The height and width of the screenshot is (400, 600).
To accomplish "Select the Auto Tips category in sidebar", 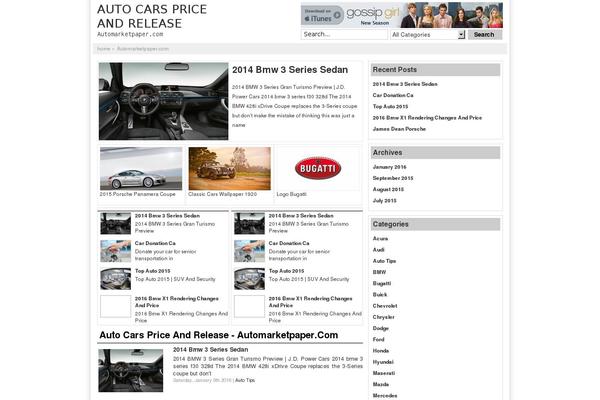I will (384, 261).
